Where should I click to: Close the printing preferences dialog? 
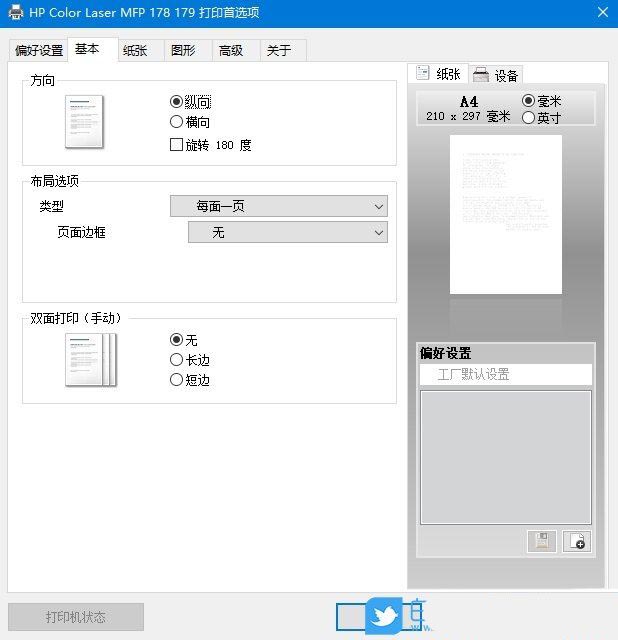(603, 12)
